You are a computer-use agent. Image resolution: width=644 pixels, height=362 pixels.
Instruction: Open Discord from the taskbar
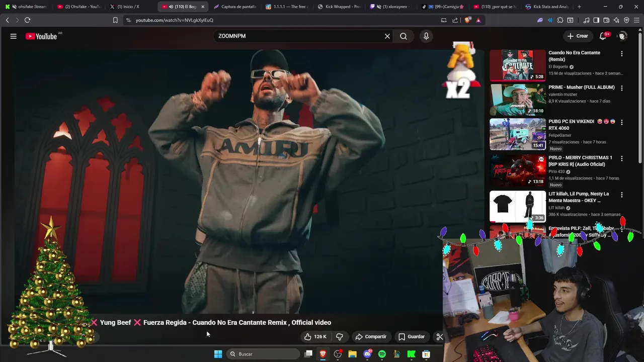[x=367, y=354]
